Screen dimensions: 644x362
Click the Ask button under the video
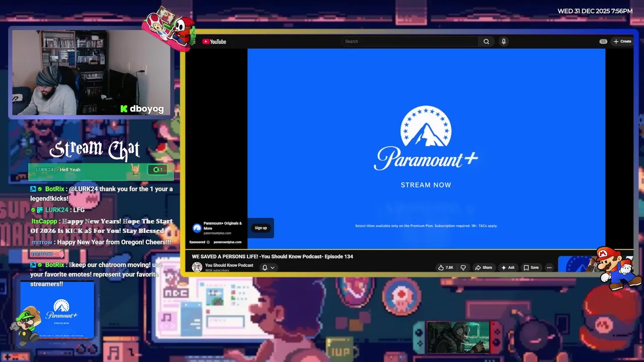coord(508,267)
